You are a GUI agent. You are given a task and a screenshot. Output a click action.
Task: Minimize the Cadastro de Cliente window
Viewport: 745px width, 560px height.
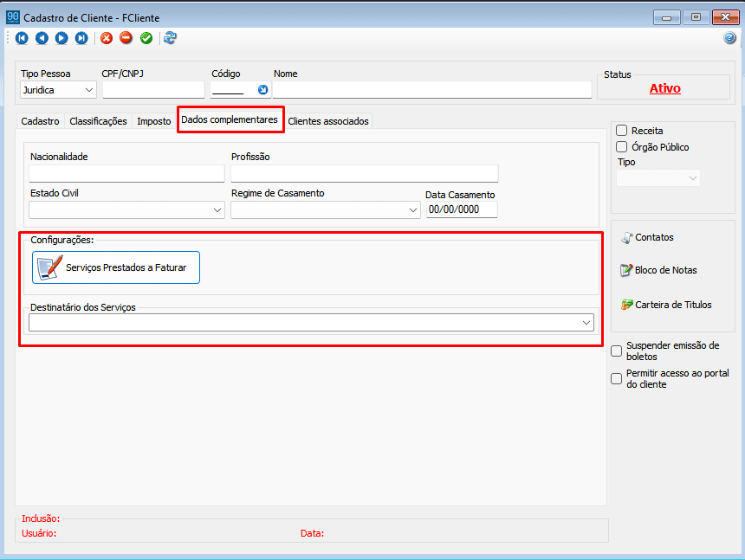667,17
